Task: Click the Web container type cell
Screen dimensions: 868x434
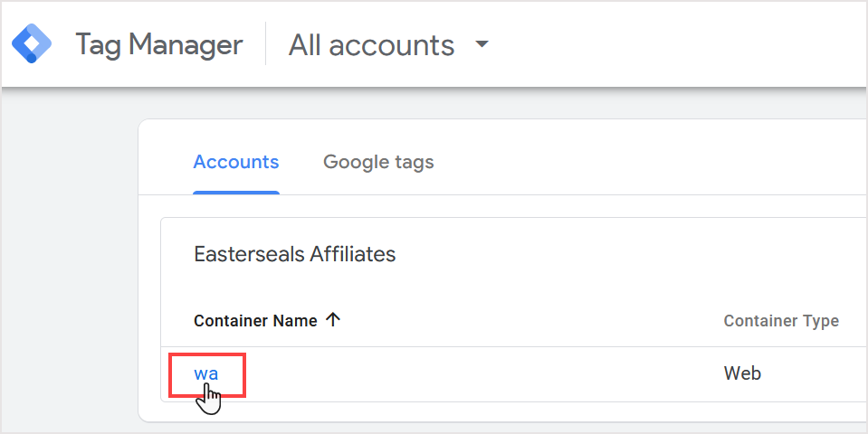Action: (x=742, y=373)
